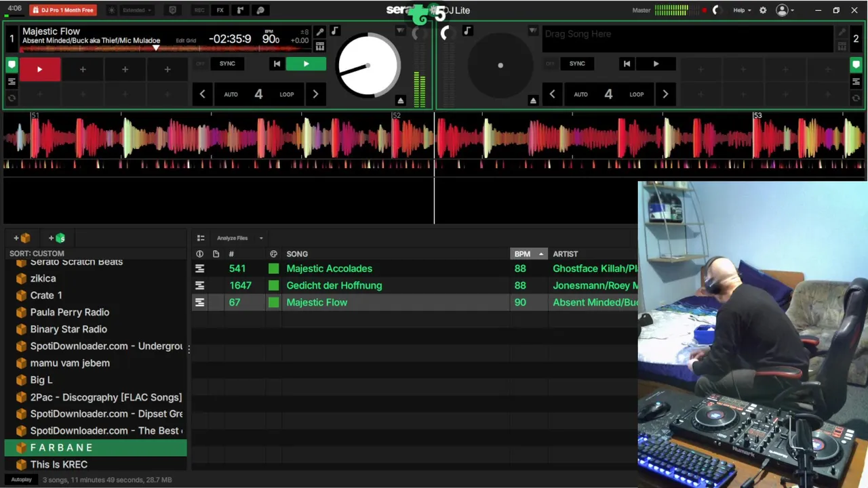
Task: Select deck 2 beatgrid/track view tab
Action: 856,81
